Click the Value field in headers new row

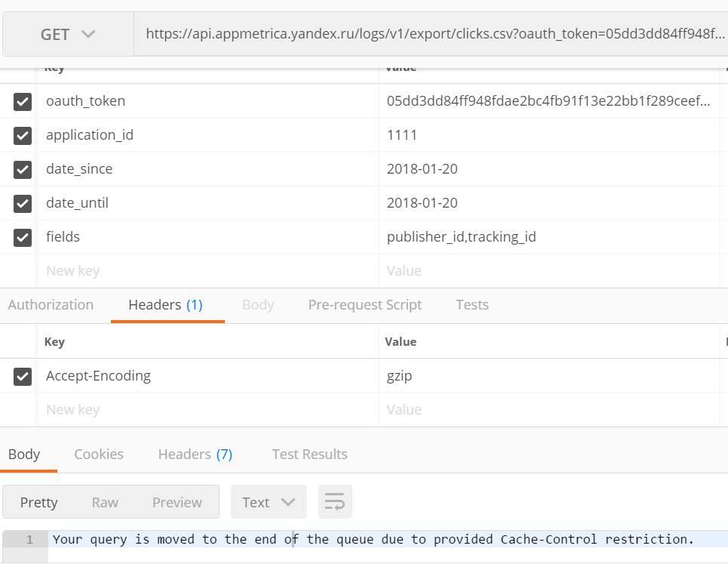pos(548,409)
